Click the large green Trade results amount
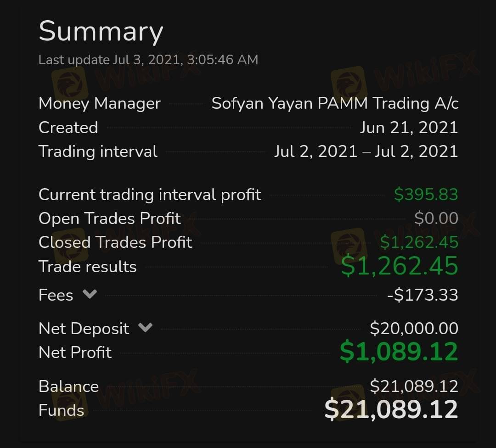The height and width of the screenshot is (448, 496). (x=399, y=266)
